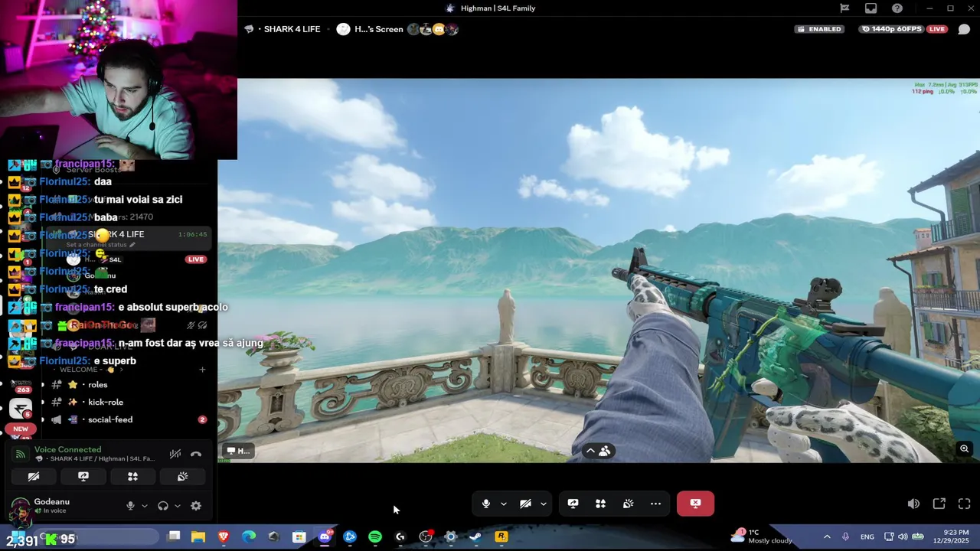Expand input device arrow beside user mic
This screenshot has height=551, width=980.
click(144, 506)
